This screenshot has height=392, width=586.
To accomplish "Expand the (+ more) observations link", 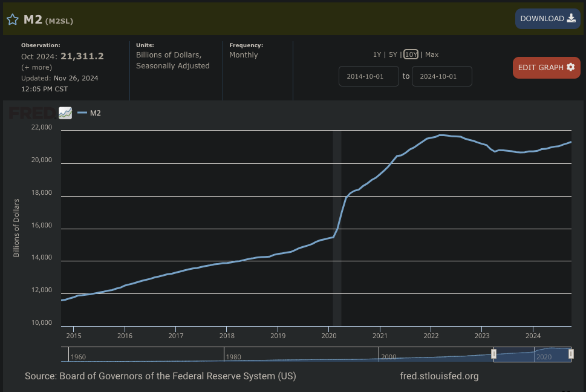I will (x=36, y=67).
